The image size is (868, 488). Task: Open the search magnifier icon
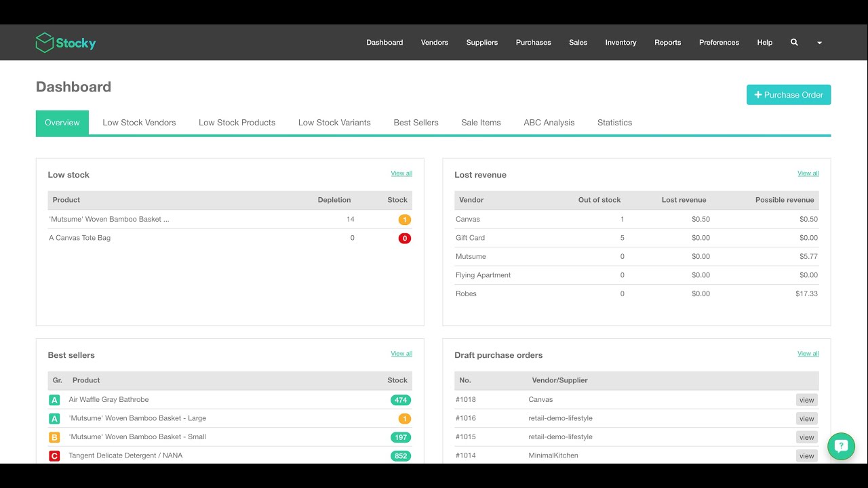coord(794,42)
